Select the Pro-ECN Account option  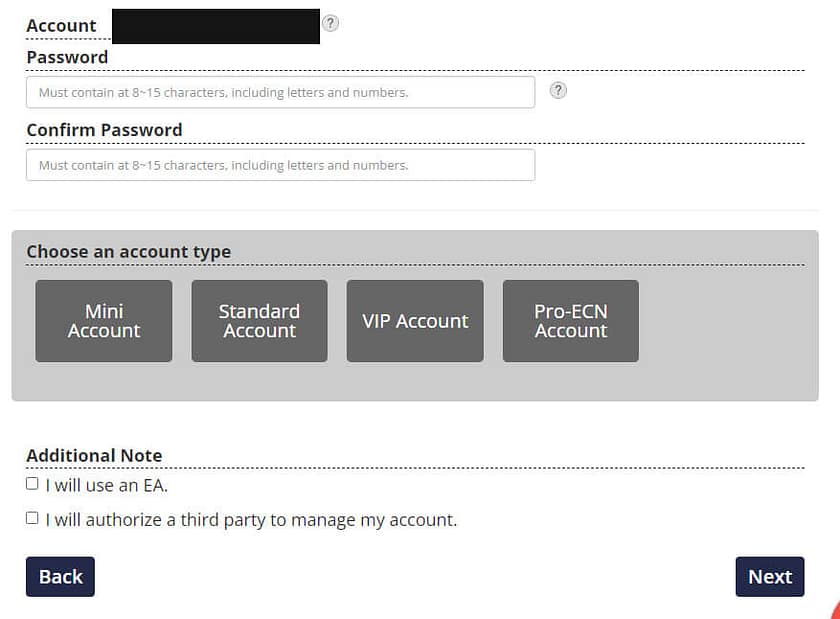[570, 321]
